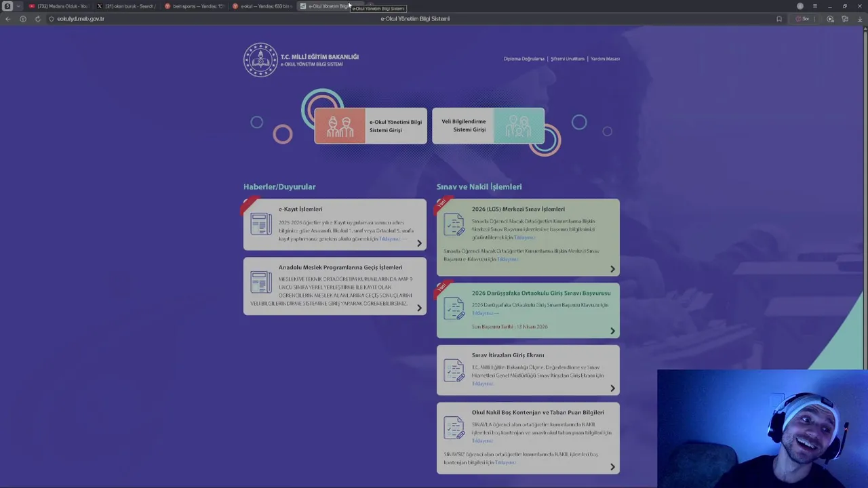Image resolution: width=868 pixels, height=488 pixels.
Task: Click the family icon on Veli login
Action: point(519,126)
